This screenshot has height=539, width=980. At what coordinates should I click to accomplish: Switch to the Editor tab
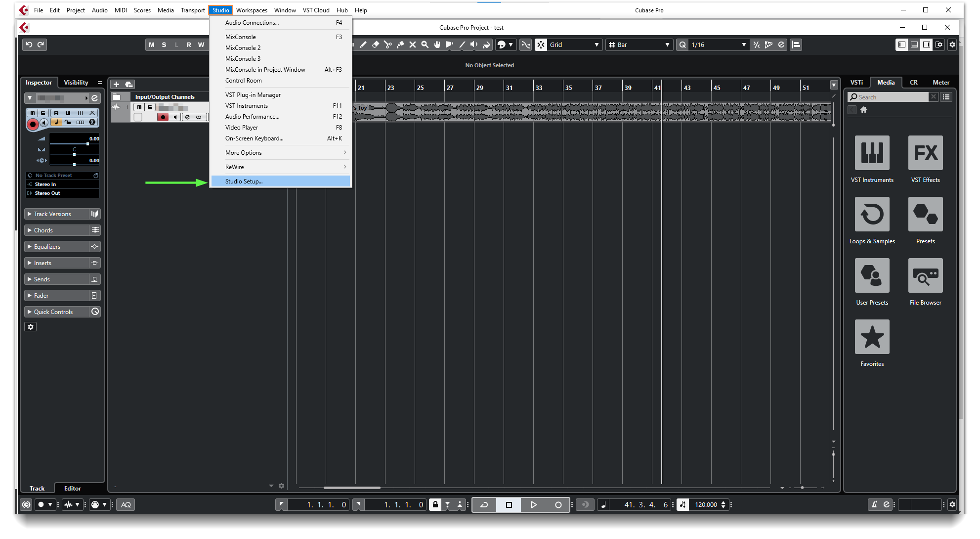pos(73,489)
